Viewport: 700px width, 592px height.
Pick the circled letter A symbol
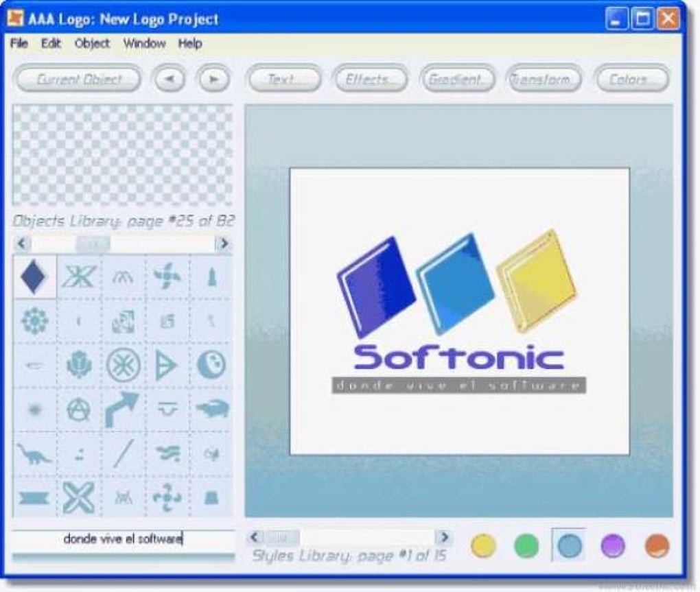[78, 410]
